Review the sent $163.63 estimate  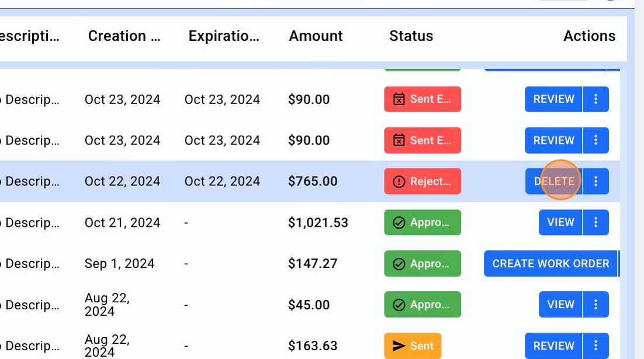(553, 346)
